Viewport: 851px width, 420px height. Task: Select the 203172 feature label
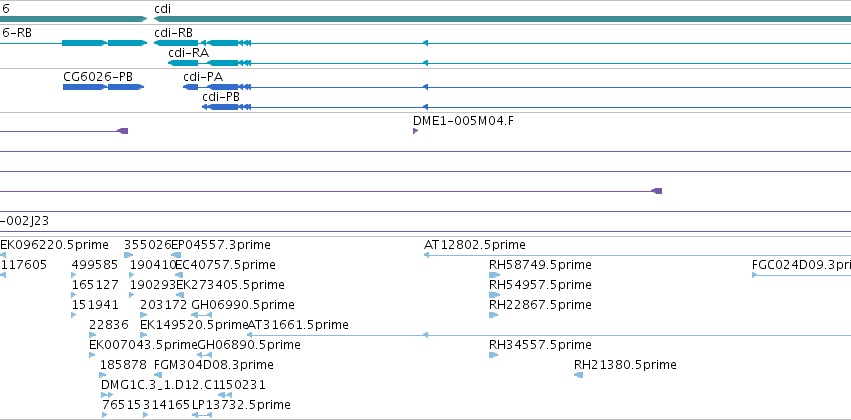pos(163,304)
